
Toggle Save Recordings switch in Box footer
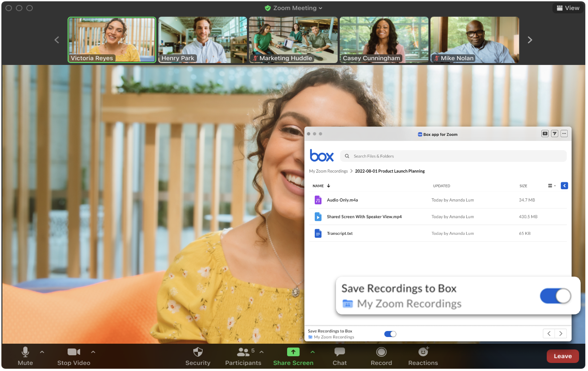click(390, 334)
